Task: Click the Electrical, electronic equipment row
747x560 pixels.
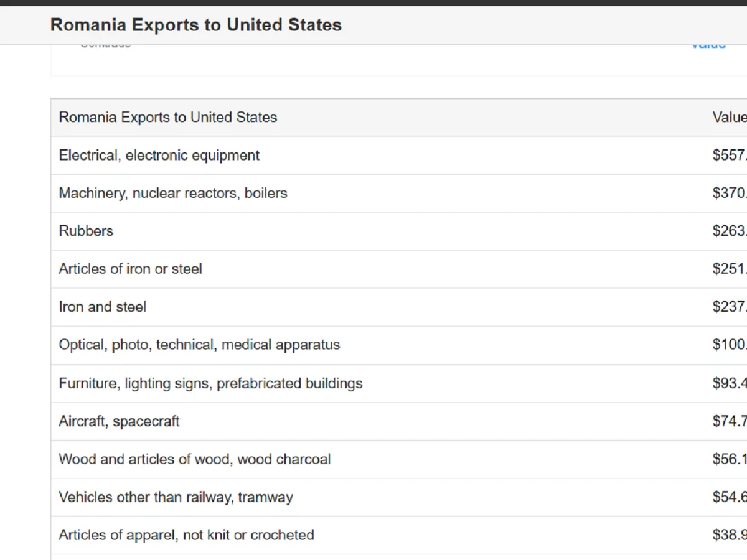Action: pyautogui.click(x=159, y=156)
